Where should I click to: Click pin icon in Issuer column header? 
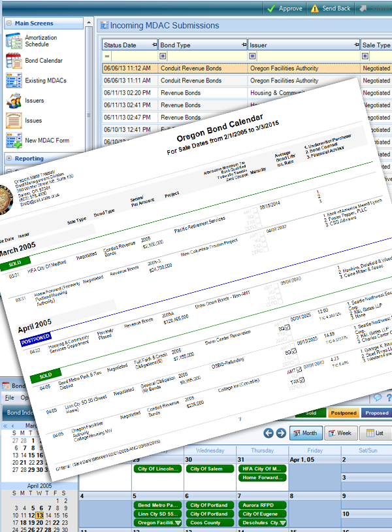pyautogui.click(x=357, y=45)
